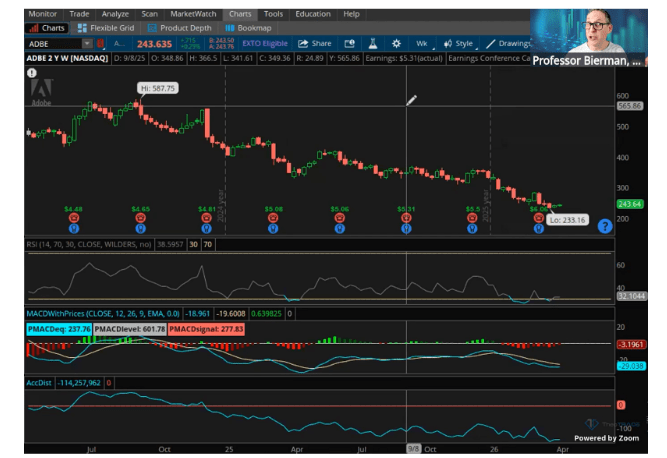Click blue lightbulb icon under $4.48 earnings
This screenshot has width=667, height=458.
pyautogui.click(x=74, y=229)
